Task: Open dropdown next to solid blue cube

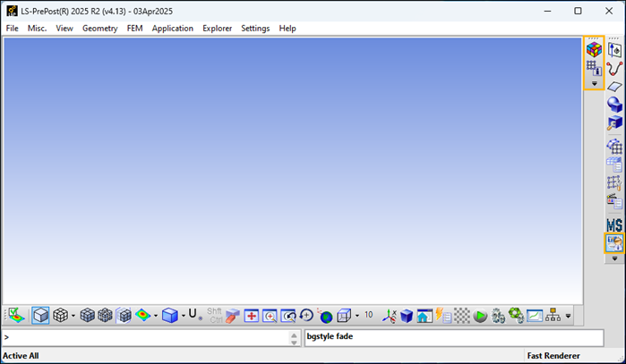Action: pos(184,316)
